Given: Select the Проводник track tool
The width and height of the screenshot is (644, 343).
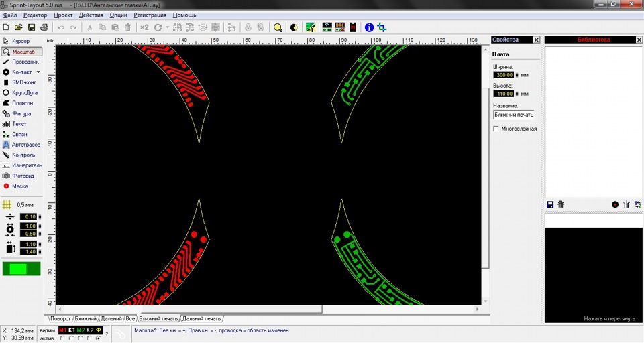Looking at the screenshot, I should pyautogui.click(x=21, y=62).
